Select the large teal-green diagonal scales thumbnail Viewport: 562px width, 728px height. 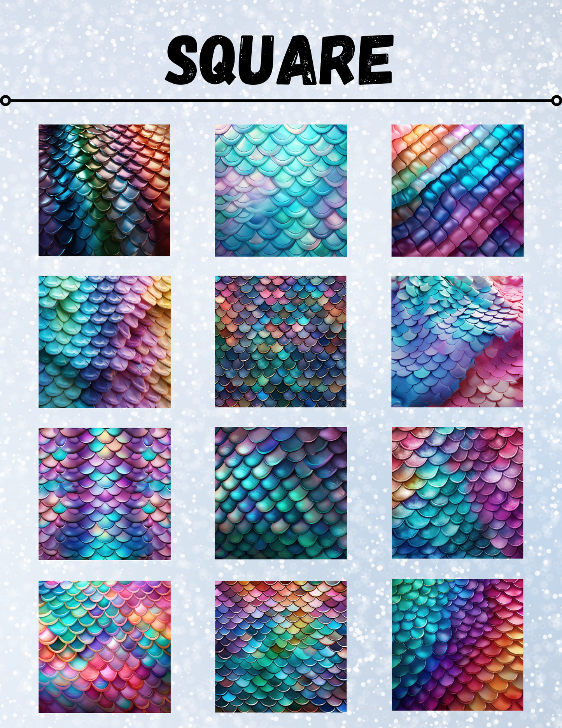click(281, 493)
